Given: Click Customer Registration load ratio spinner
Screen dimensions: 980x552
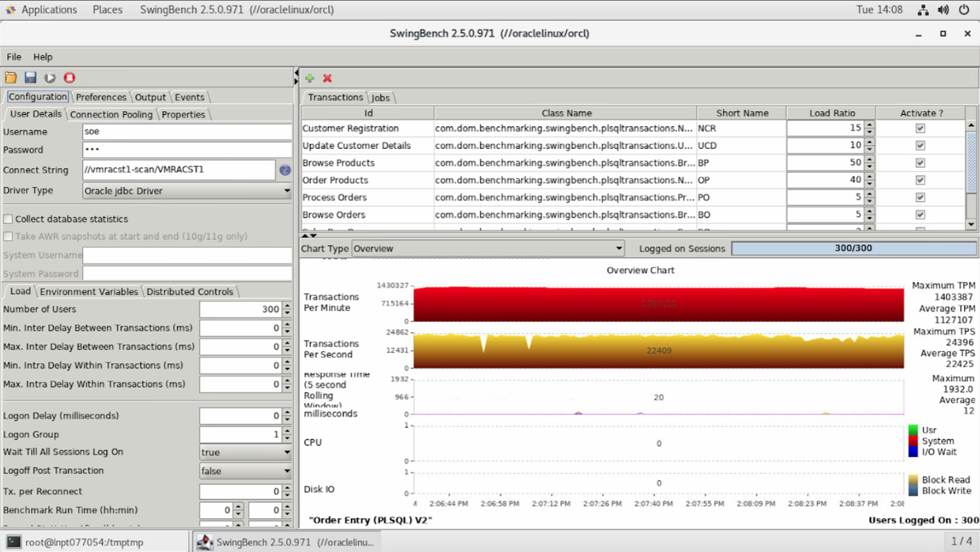Looking at the screenshot, I should tap(870, 128).
